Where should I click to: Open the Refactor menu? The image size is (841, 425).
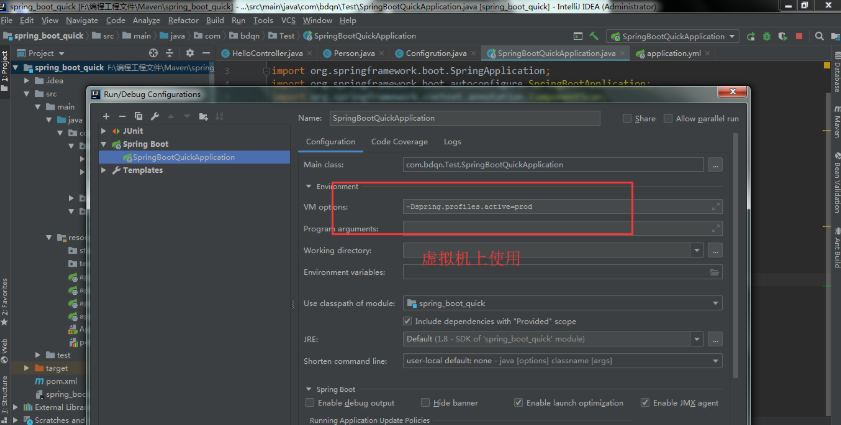coord(183,20)
